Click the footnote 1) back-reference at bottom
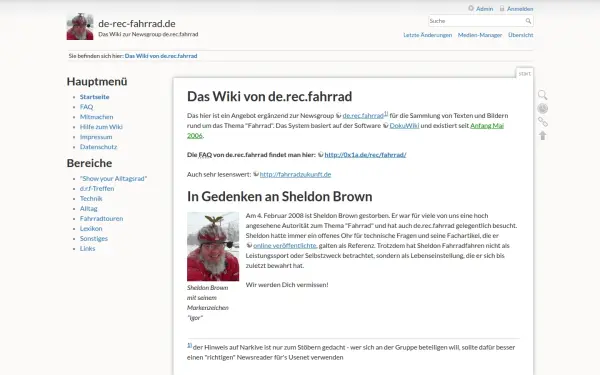This screenshot has width=600, height=375. 189,345
